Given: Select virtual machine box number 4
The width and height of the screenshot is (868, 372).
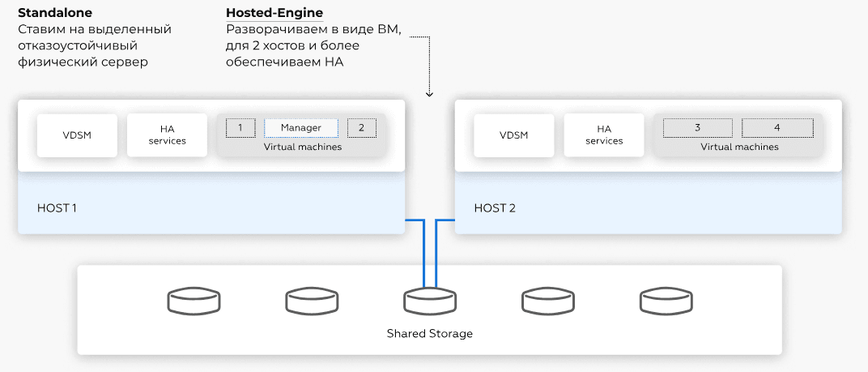Looking at the screenshot, I should (777, 128).
